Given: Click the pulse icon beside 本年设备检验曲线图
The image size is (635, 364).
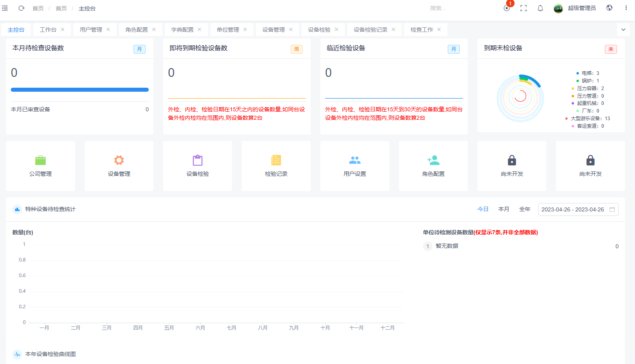Looking at the screenshot, I should pyautogui.click(x=17, y=354).
